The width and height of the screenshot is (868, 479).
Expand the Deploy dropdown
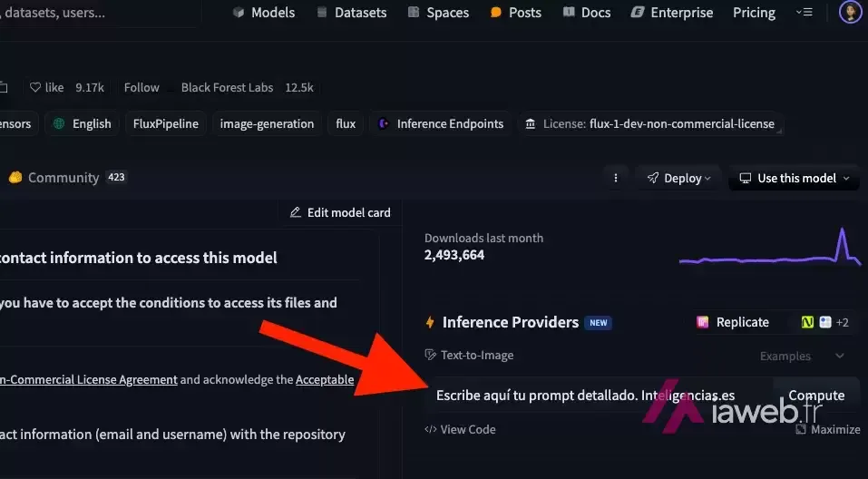click(678, 178)
